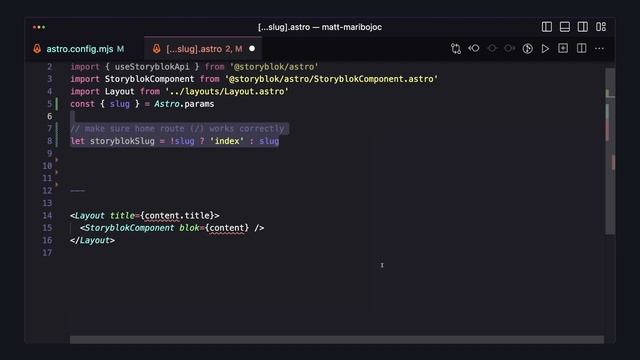The height and width of the screenshot is (360, 640).
Task: Click line number 14 in the gutter
Action: (47, 216)
